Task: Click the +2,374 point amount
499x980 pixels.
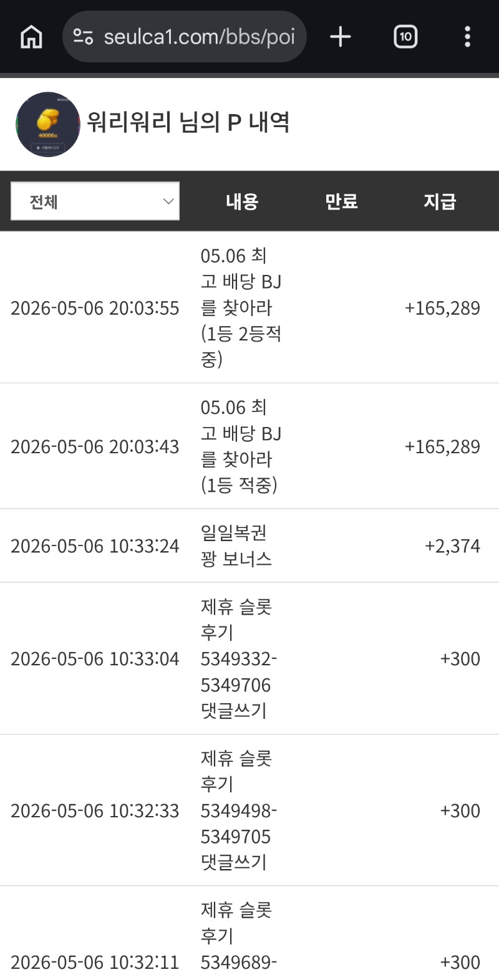Action: [x=453, y=546]
